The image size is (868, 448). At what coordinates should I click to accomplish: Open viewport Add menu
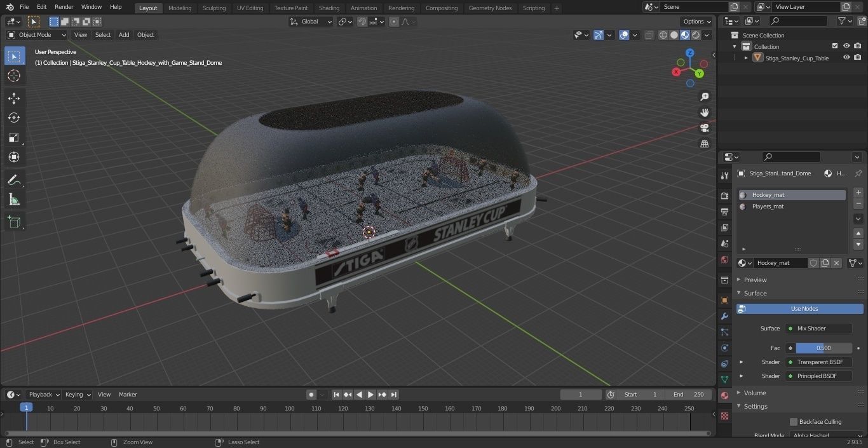[x=124, y=35]
